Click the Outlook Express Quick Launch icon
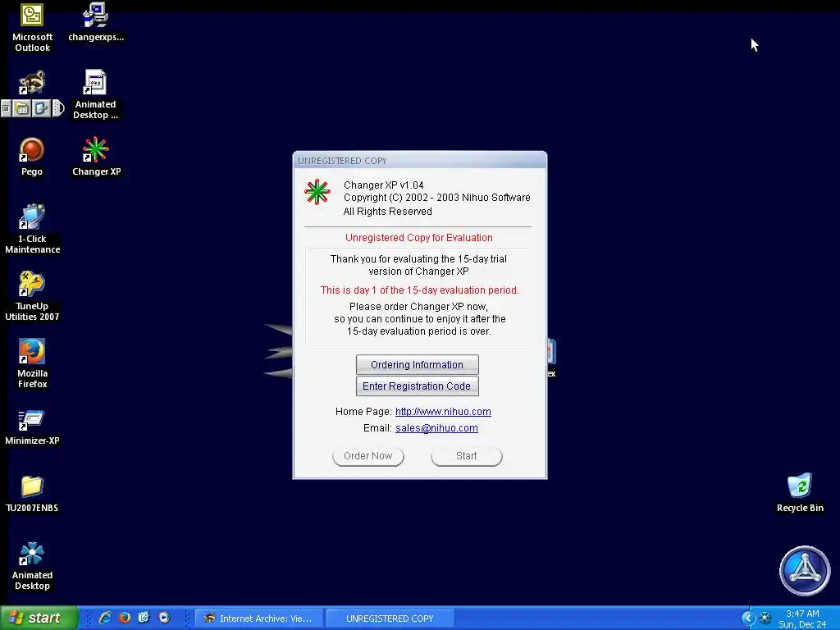 coord(144,619)
